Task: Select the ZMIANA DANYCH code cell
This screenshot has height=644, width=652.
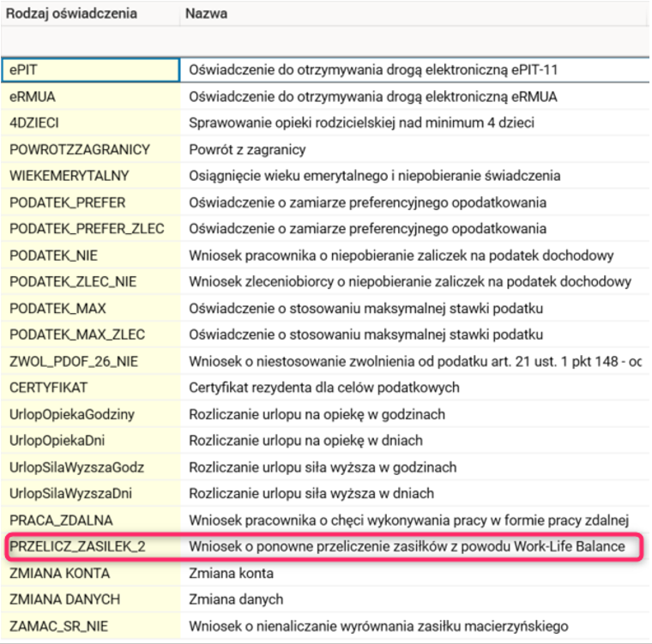Action: click(x=91, y=599)
